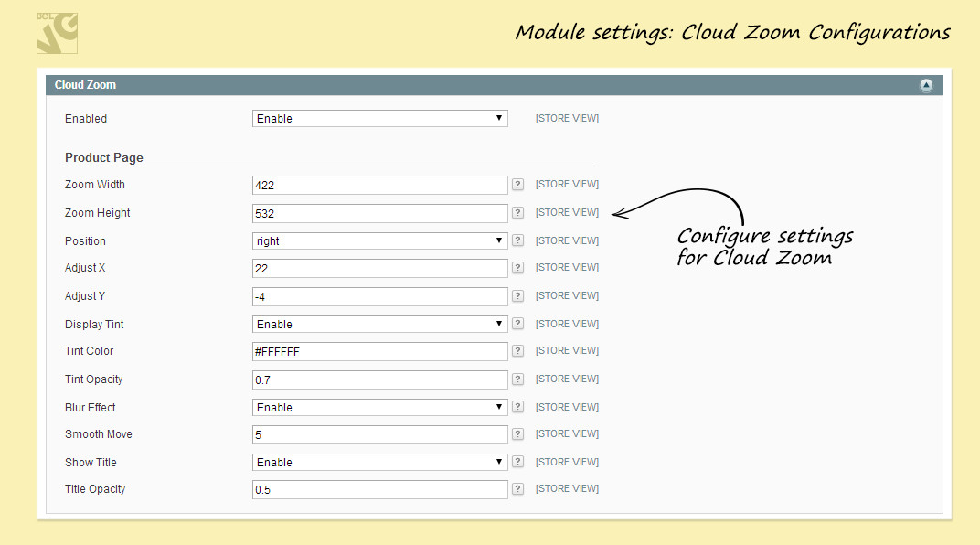Click the help icon beside Zoom Width
Image resolution: width=980 pixels, height=545 pixels.
[517, 185]
